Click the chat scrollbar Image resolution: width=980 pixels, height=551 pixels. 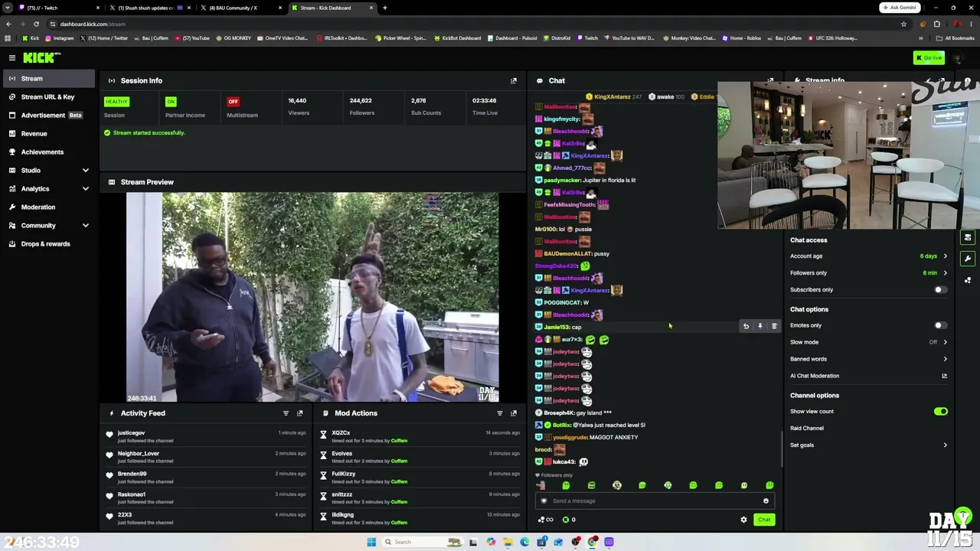[x=782, y=449]
